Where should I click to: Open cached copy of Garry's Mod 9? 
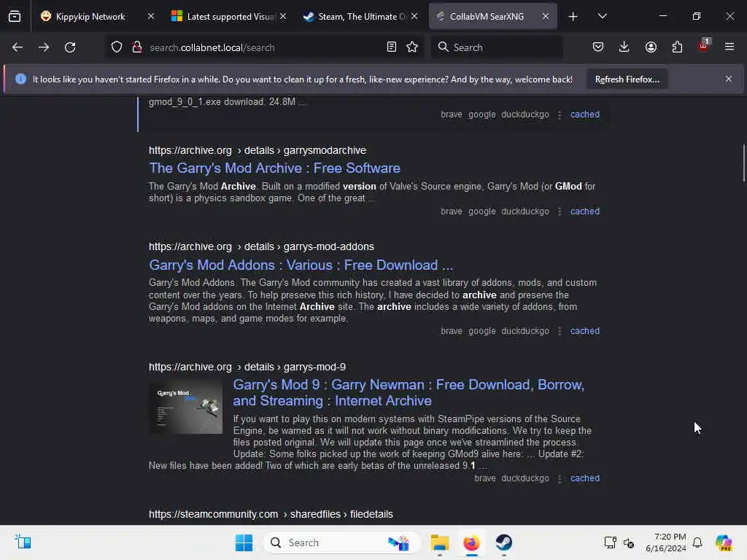point(585,478)
